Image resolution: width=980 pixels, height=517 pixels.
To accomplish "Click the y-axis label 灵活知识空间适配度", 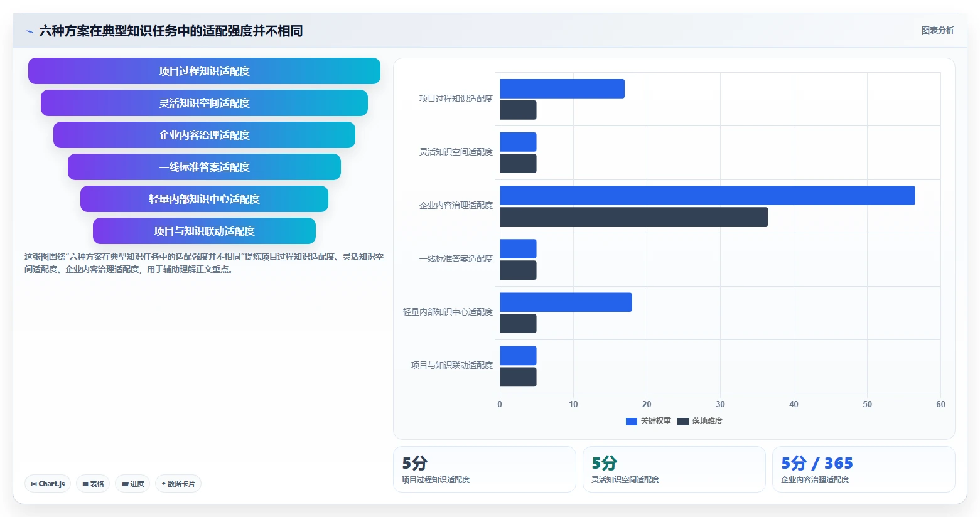I will click(x=456, y=152).
